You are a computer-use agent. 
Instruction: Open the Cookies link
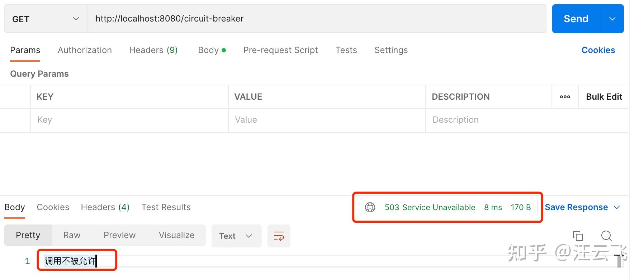598,50
